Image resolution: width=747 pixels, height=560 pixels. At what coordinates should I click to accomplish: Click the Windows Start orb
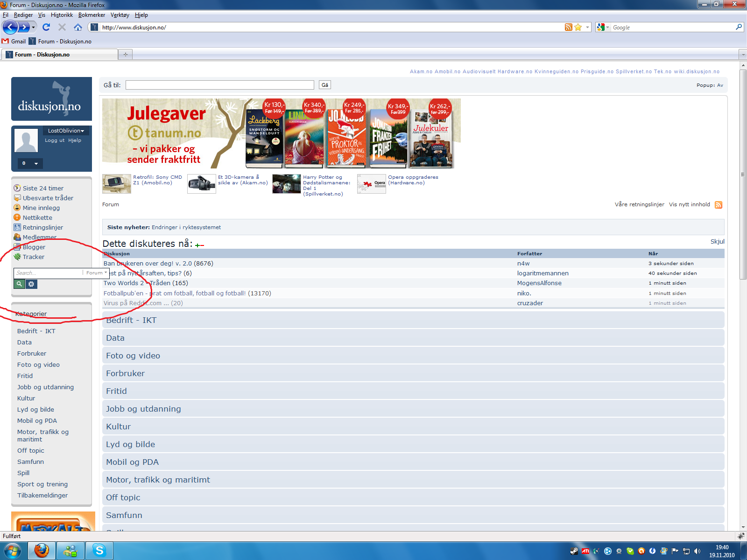[13, 551]
